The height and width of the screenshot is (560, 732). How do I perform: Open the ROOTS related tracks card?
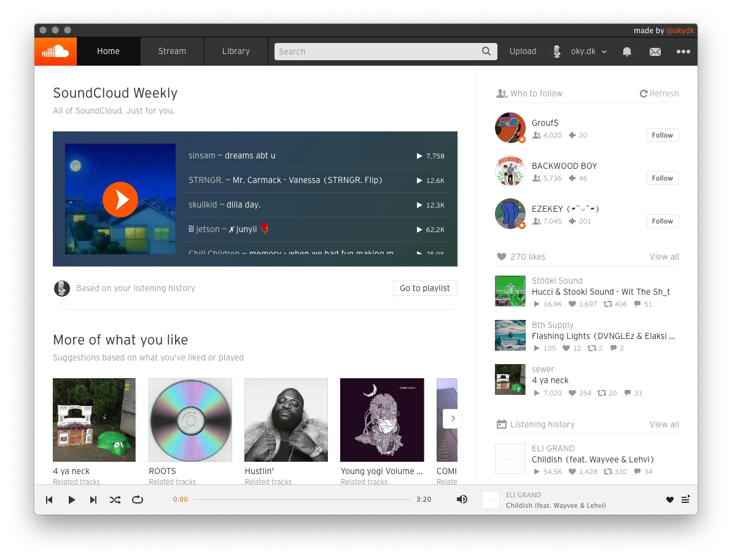(x=190, y=420)
